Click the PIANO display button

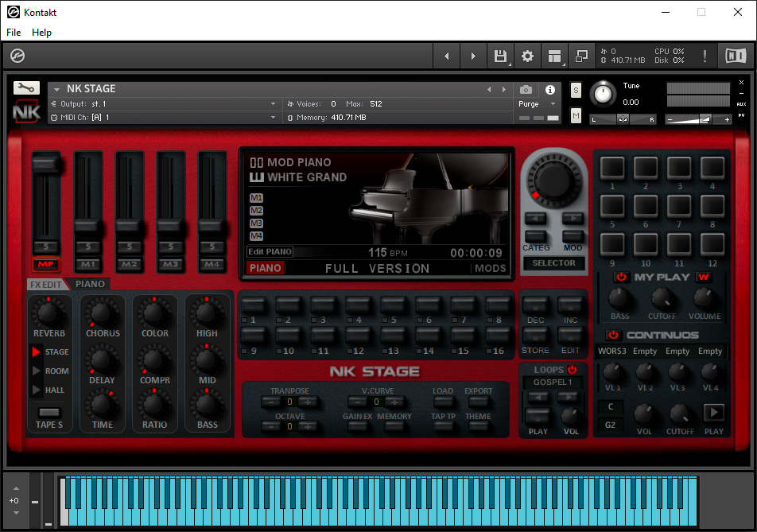click(x=265, y=268)
